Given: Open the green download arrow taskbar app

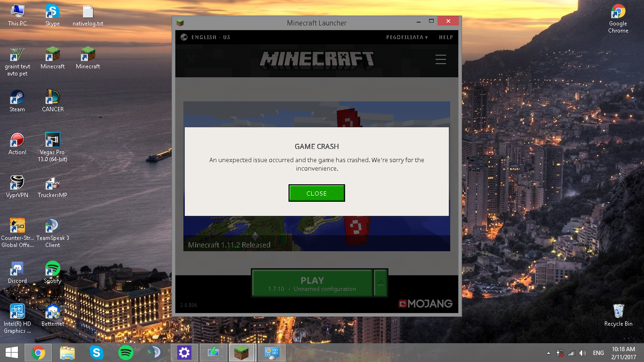Looking at the screenshot, I should [x=214, y=353].
